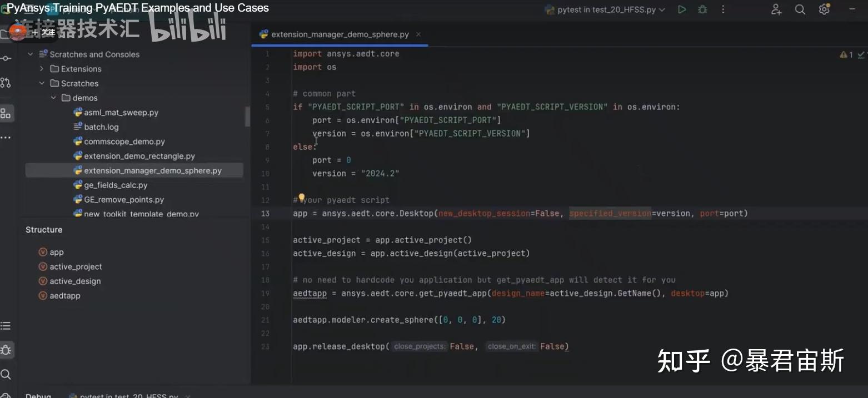Screen dimensions: 868x398
Task: Click the warning indicator in editor corner
Action: tap(846, 54)
